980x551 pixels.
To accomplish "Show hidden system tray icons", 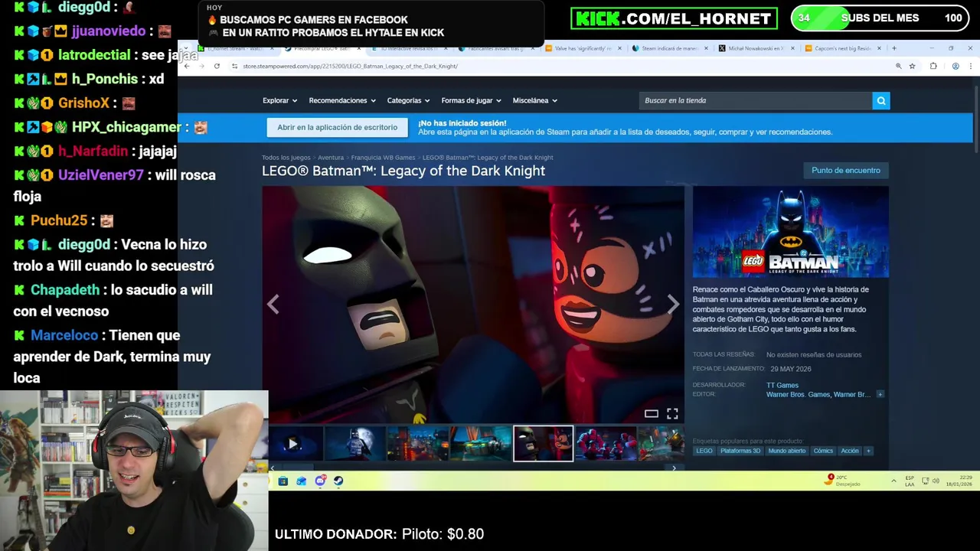I will [x=893, y=481].
